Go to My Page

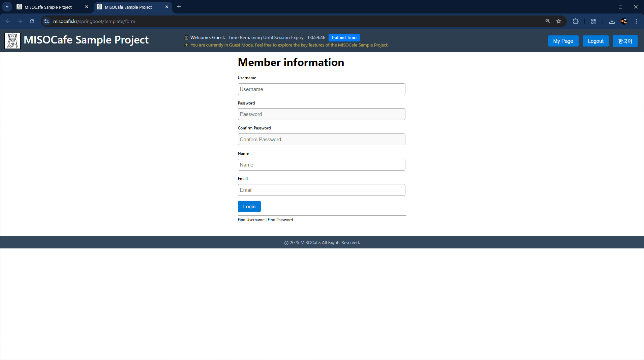coord(563,41)
